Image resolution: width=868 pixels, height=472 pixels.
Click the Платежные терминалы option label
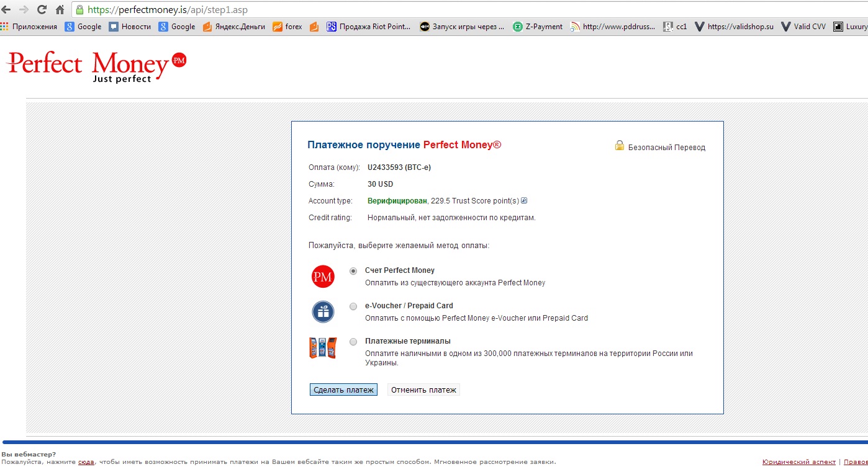point(408,341)
